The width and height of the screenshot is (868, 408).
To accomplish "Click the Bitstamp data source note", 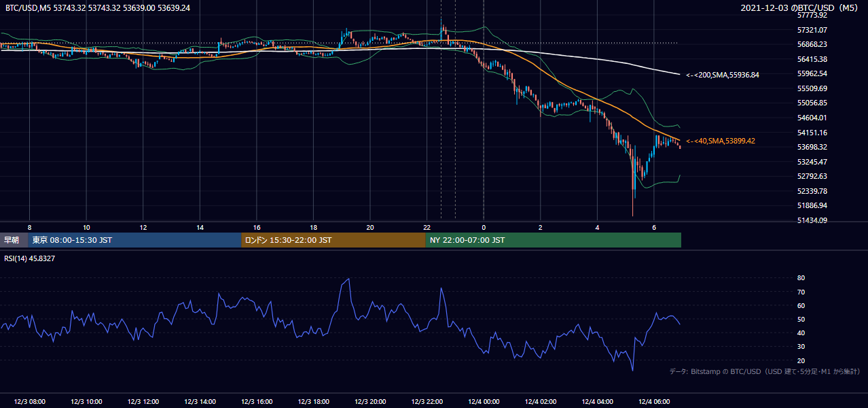I will [765, 371].
